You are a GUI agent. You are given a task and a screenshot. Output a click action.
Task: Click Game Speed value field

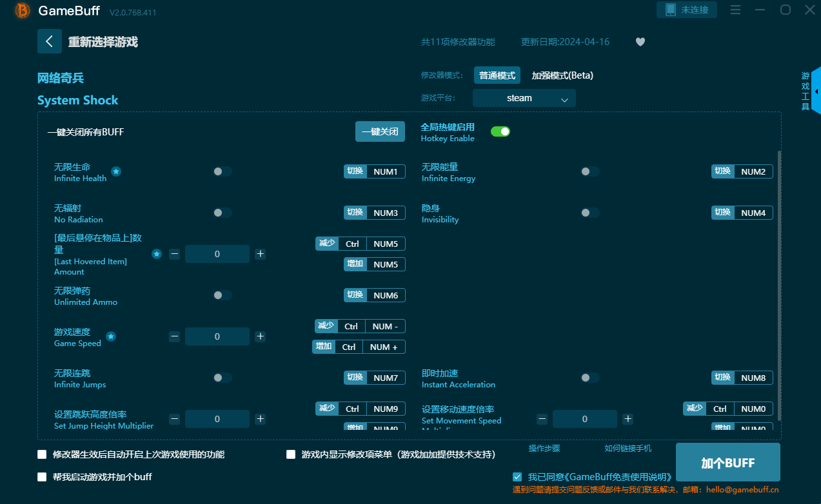[217, 336]
